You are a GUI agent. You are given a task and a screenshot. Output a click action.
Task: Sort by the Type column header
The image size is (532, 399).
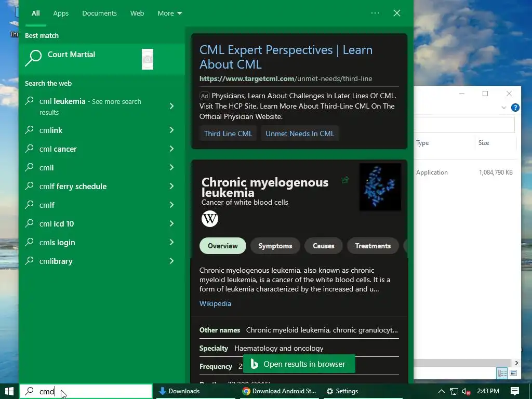(422, 143)
